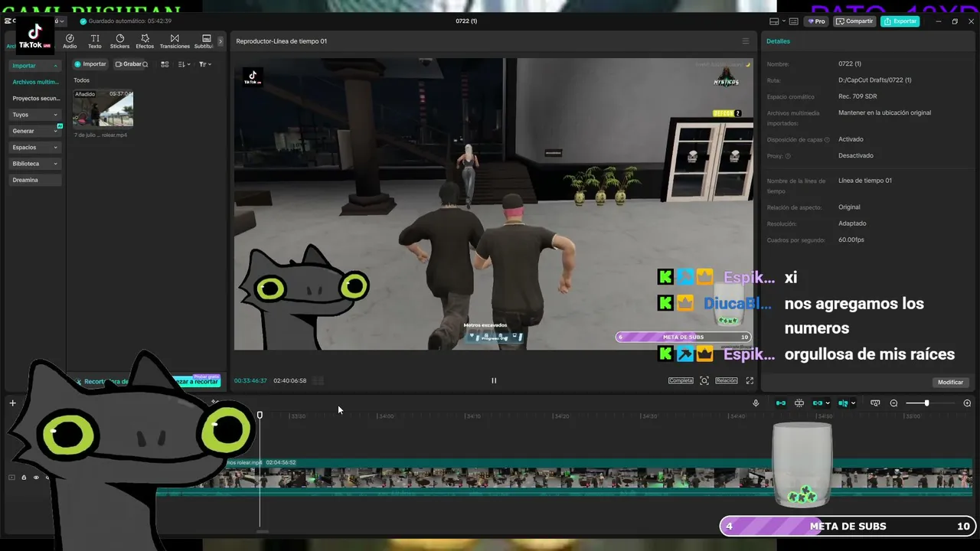
Task: Click the Grabar record button
Action: (x=128, y=64)
